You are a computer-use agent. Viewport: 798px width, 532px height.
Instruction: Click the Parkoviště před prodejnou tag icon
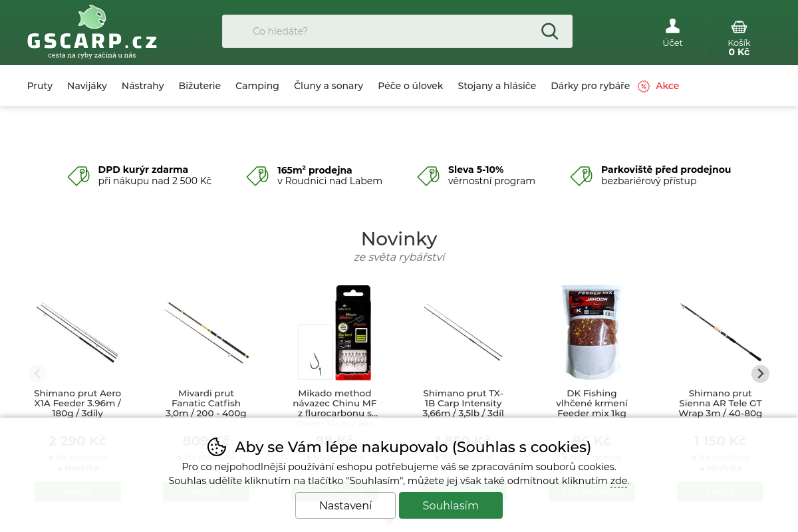pos(581,176)
